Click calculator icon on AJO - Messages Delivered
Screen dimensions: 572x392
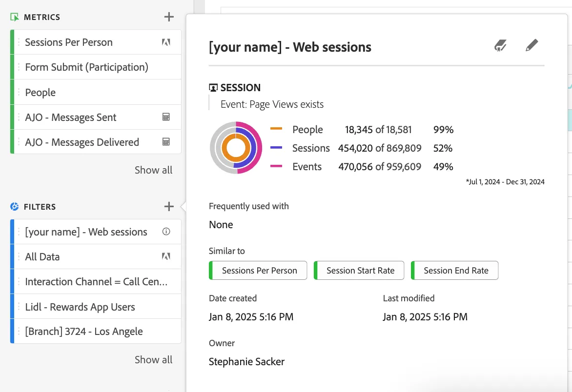pyautogui.click(x=166, y=142)
